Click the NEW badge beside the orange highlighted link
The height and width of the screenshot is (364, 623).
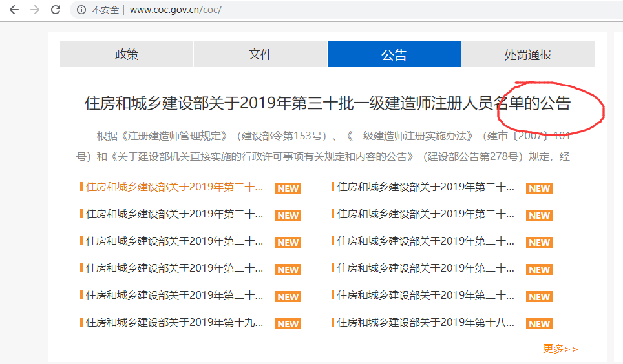288,188
